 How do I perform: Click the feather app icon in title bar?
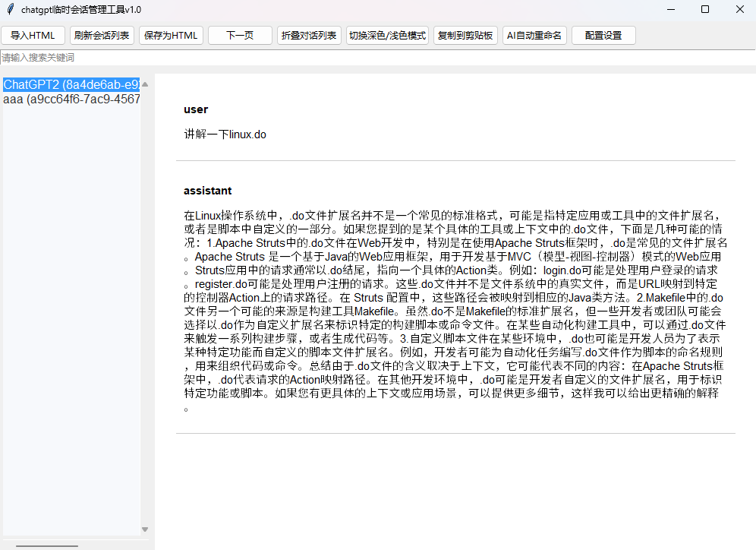(x=10, y=9)
